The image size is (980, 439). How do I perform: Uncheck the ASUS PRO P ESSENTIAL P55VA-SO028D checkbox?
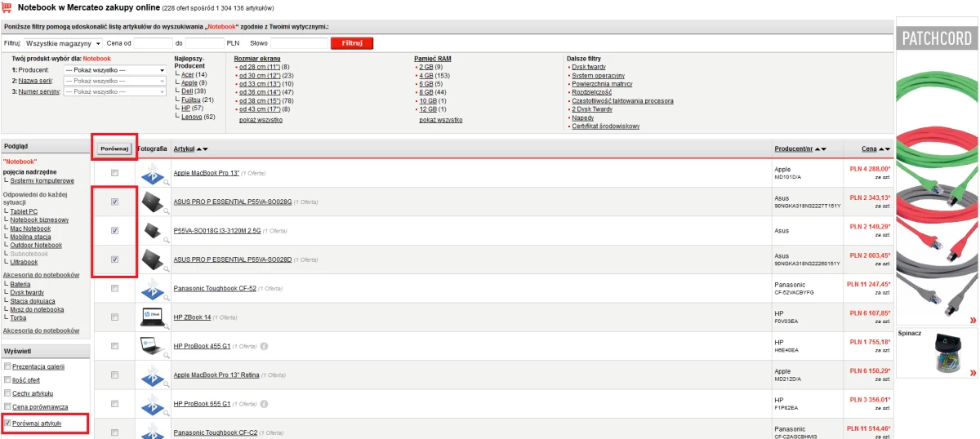pos(114,259)
